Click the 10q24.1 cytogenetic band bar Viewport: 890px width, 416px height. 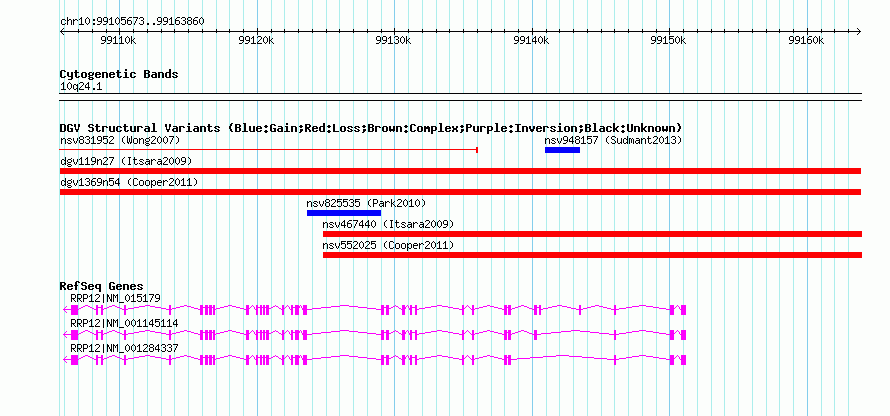coord(460,97)
